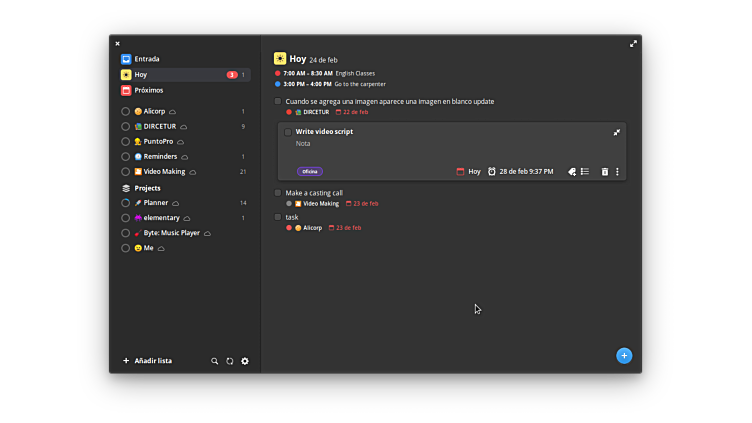Collapse the Write video script task editor

[x=616, y=132]
